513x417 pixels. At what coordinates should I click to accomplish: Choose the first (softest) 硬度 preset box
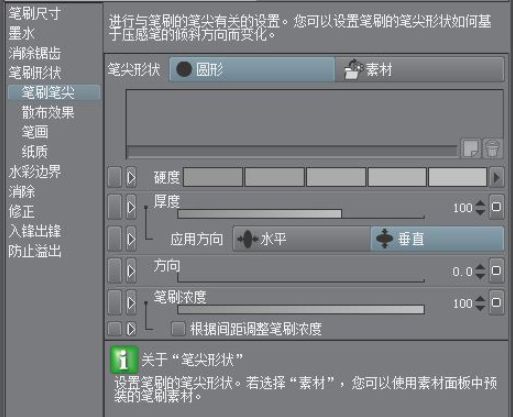[213, 177]
